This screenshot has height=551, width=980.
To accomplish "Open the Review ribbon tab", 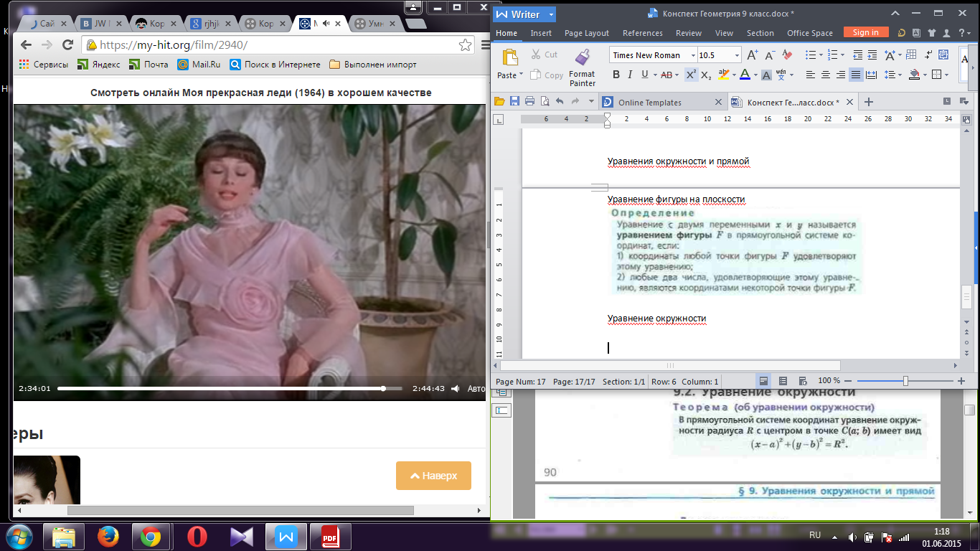I will point(689,33).
